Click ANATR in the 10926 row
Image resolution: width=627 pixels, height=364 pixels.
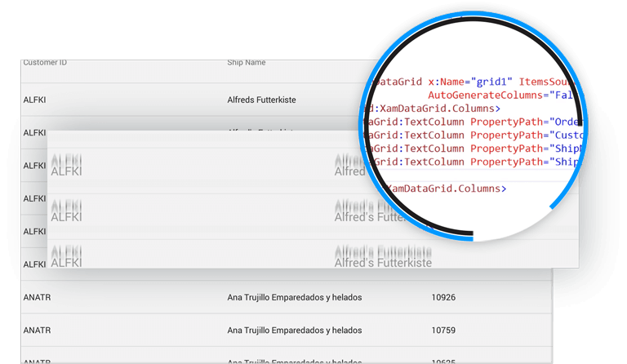pos(37,298)
